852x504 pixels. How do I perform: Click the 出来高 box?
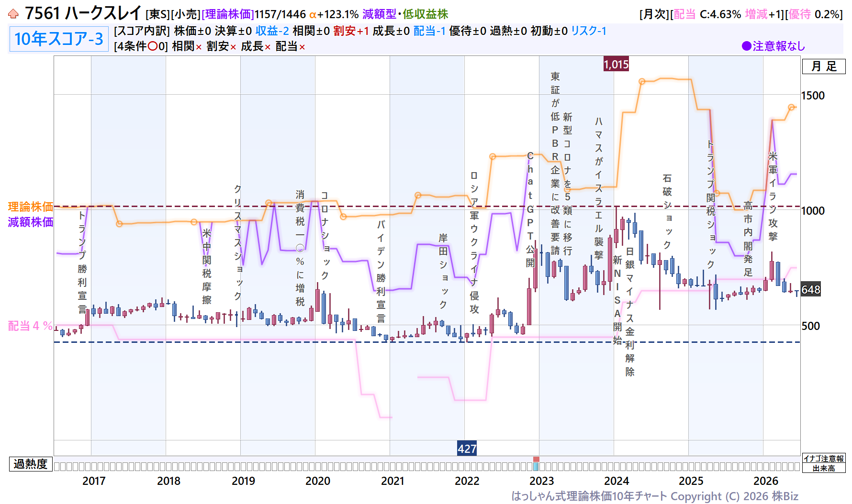(824, 468)
